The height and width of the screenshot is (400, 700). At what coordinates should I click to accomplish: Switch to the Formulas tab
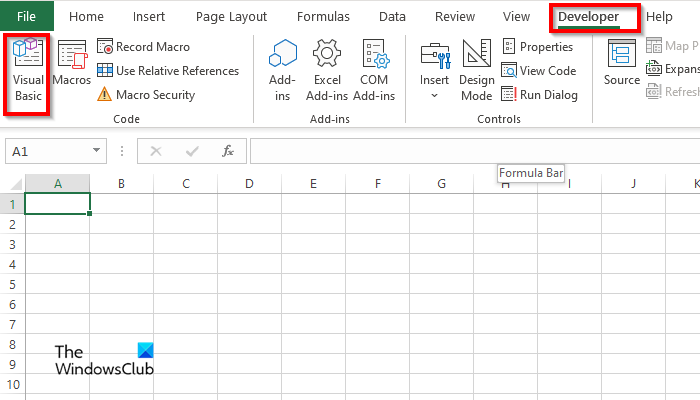(323, 17)
